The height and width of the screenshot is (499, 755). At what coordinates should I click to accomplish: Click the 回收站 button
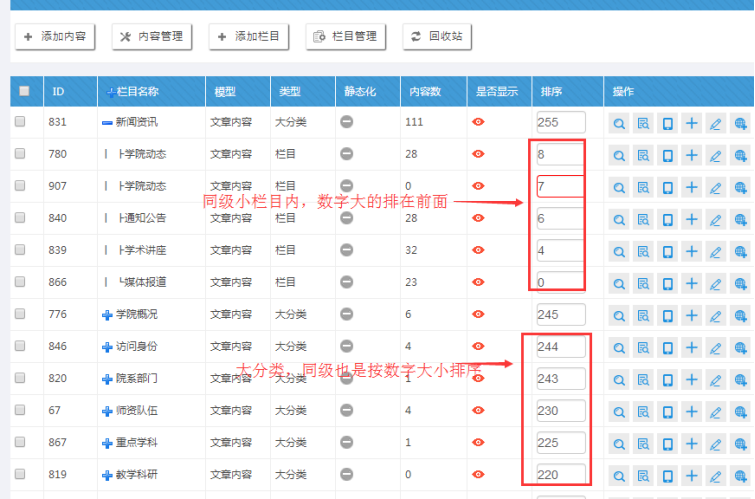click(437, 37)
